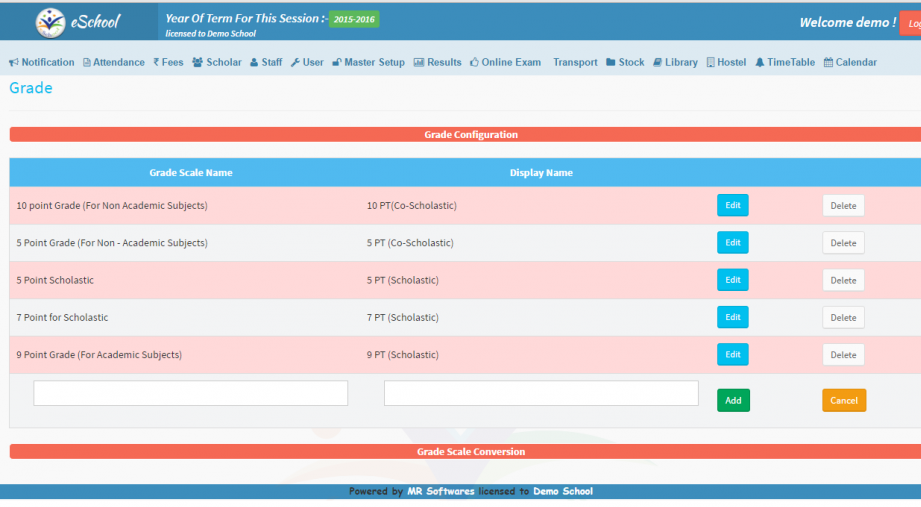Open Notification megaphone menu item

[42, 62]
